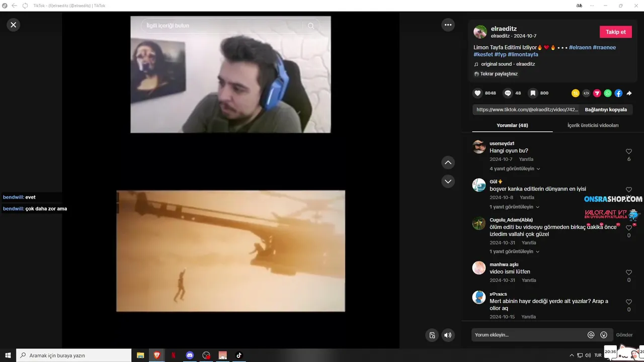Open the #kesfet hashtag
The width and height of the screenshot is (644, 362).
483,54
